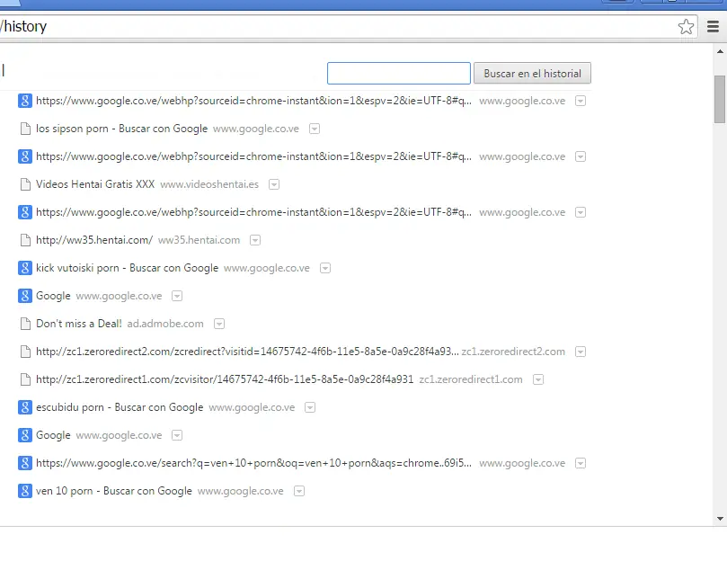Click the Google favicon beside 'kick vutoiski' entry
This screenshot has width=727, height=588.
(25, 268)
